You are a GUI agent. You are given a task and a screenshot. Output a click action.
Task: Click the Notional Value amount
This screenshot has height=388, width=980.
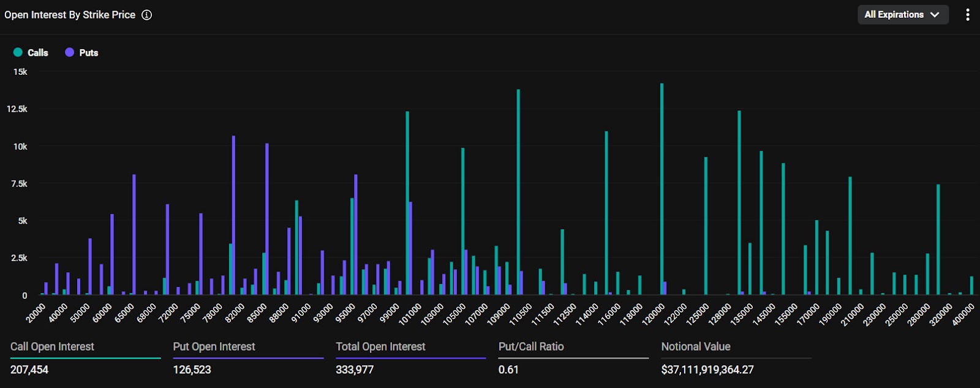(707, 370)
